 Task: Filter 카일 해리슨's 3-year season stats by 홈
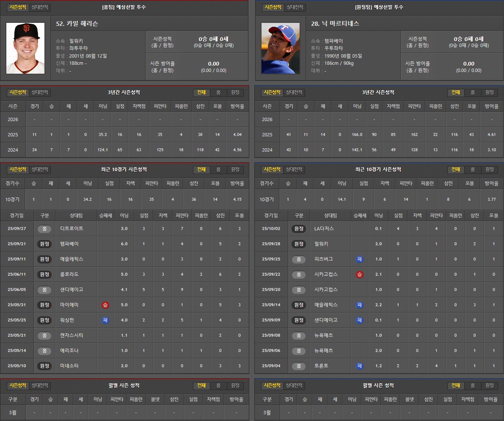click(x=218, y=92)
